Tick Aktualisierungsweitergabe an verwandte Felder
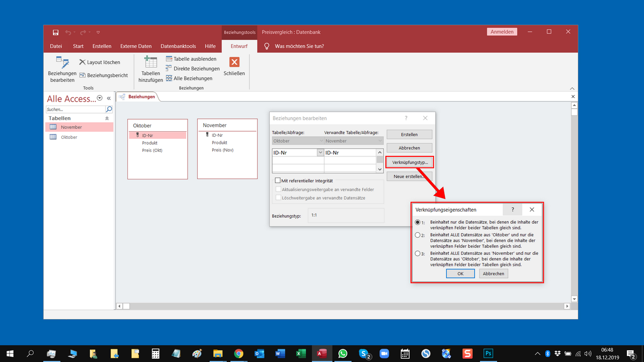Viewport: 644px width, 362px height. pyautogui.click(x=278, y=190)
